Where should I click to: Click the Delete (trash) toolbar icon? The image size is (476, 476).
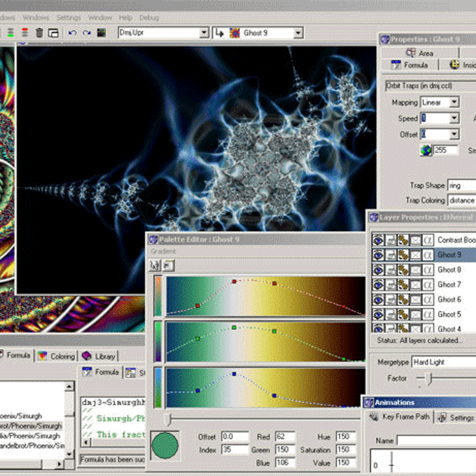(x=39, y=33)
